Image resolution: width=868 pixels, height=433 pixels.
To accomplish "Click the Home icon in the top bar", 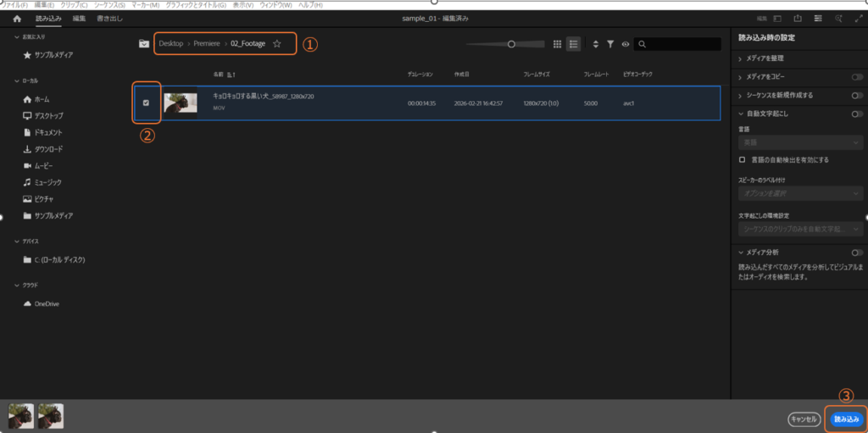I will pyautogui.click(x=16, y=18).
